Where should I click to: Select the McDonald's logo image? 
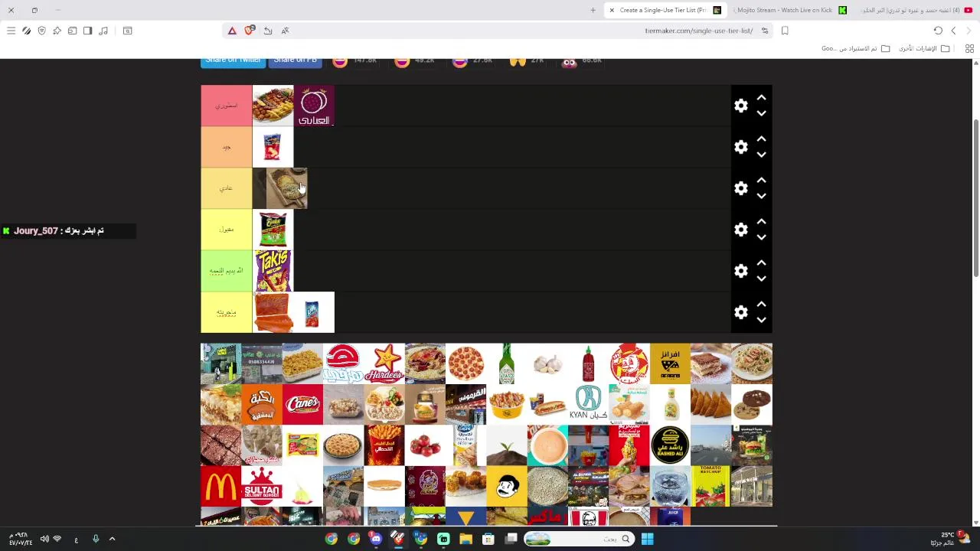[x=220, y=487]
